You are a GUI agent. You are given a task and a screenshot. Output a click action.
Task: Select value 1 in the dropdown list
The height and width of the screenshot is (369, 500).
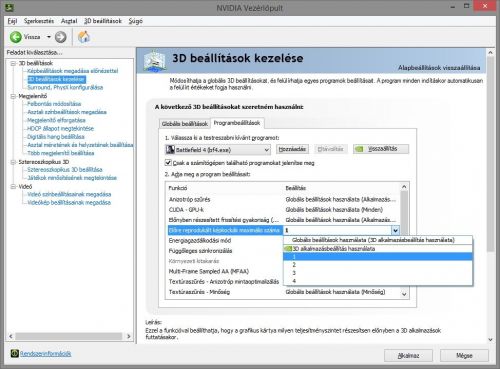click(x=378, y=257)
